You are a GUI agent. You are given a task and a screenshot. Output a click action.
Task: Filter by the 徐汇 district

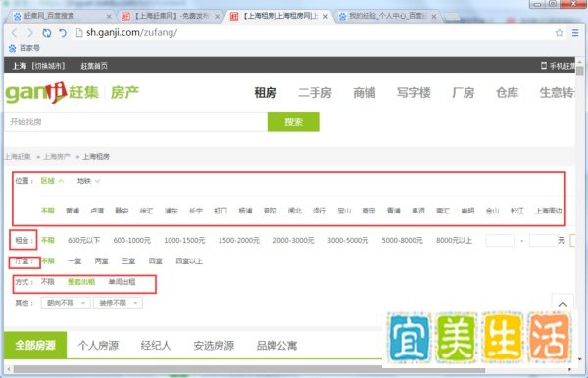[146, 211]
